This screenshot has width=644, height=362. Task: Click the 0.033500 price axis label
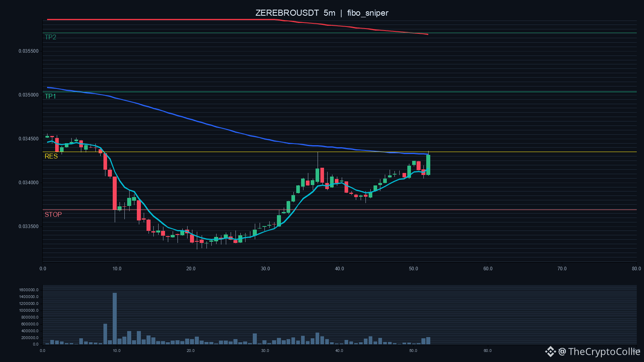(29, 226)
